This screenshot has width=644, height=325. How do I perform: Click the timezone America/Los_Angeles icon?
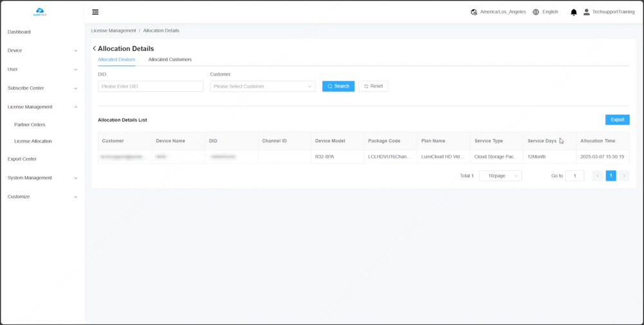pos(474,12)
